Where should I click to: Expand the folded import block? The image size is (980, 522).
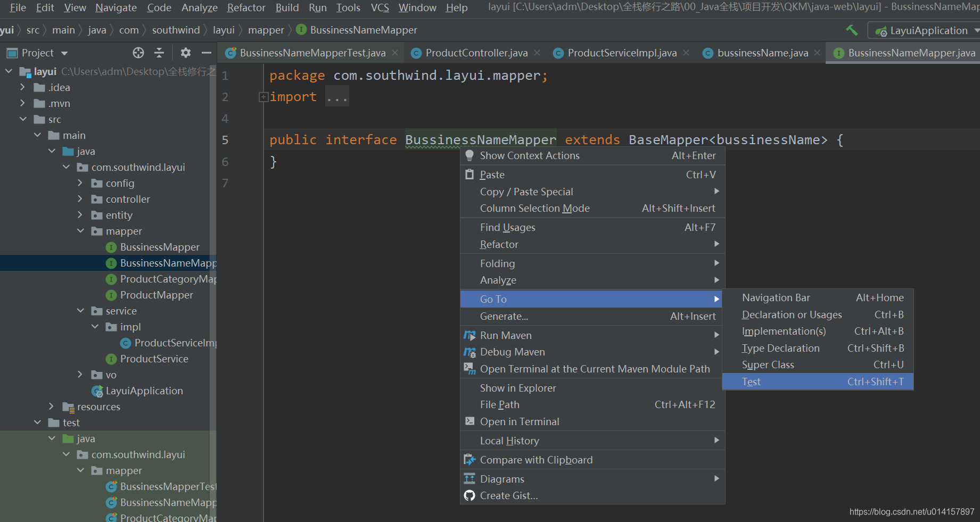click(x=263, y=97)
